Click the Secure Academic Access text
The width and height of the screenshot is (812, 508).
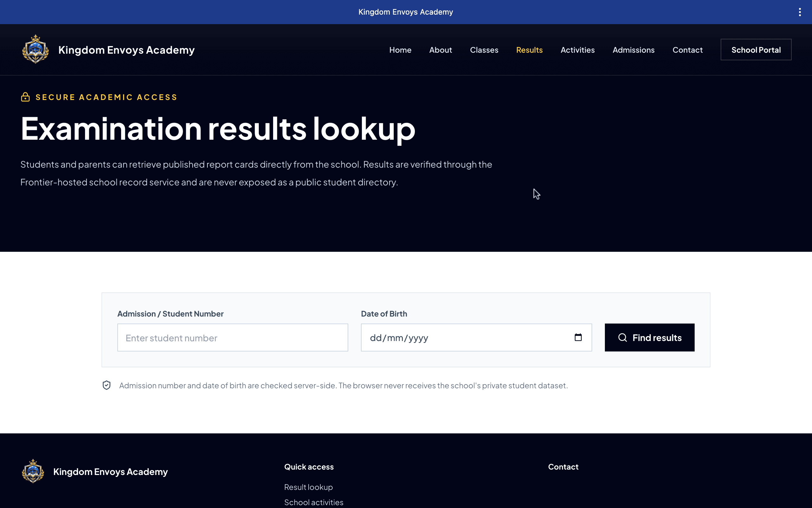(x=106, y=97)
